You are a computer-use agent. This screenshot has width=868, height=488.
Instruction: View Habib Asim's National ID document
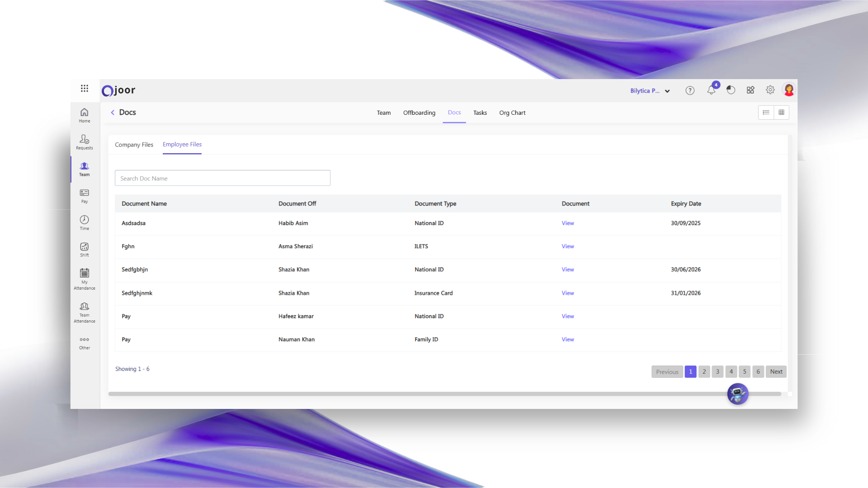click(x=567, y=223)
